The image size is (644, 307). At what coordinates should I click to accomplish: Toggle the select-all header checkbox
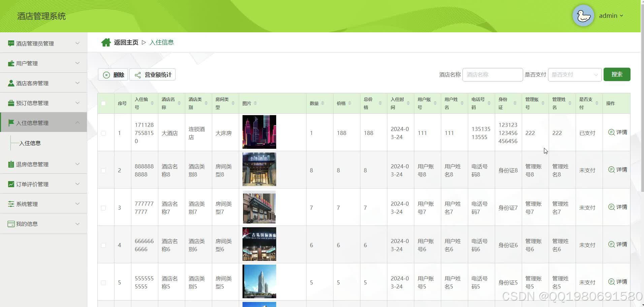pyautogui.click(x=103, y=103)
